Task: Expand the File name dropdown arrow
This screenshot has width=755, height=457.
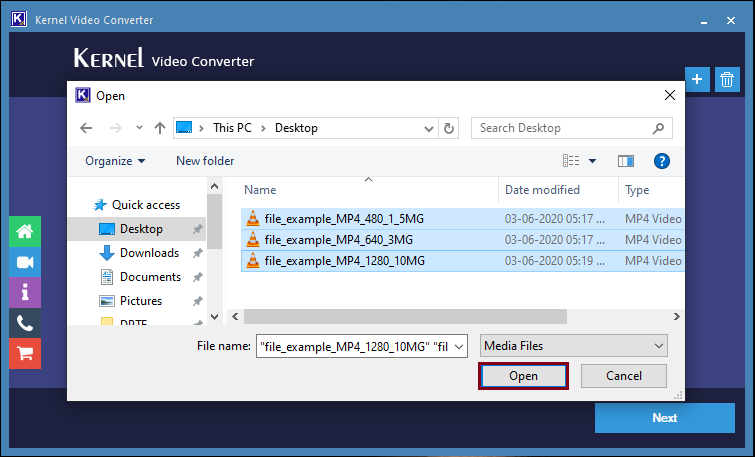Action: (x=459, y=347)
